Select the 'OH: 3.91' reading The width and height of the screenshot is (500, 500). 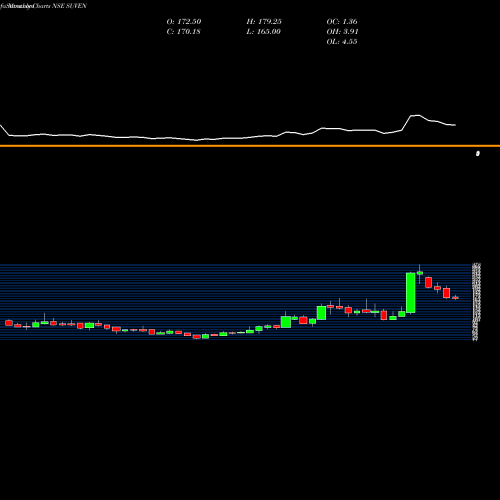point(342,32)
